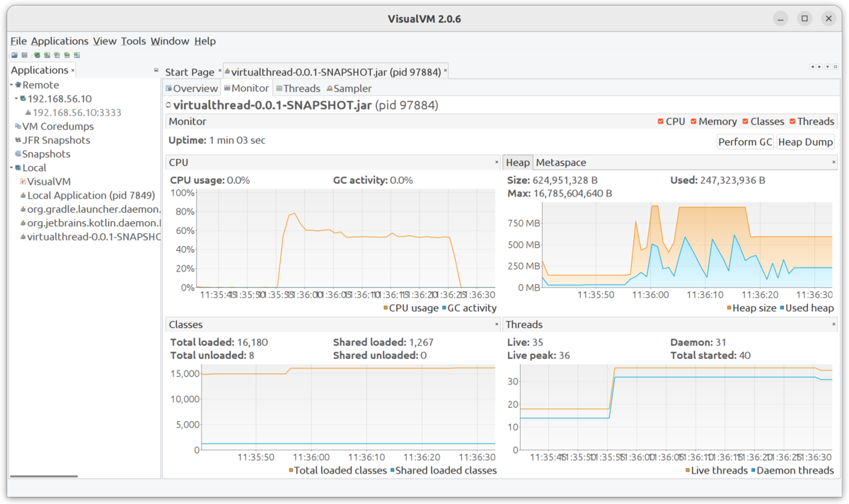Click the horizontal scrollbar under the Applications tree
The width and height of the screenshot is (849, 504).
point(44,478)
